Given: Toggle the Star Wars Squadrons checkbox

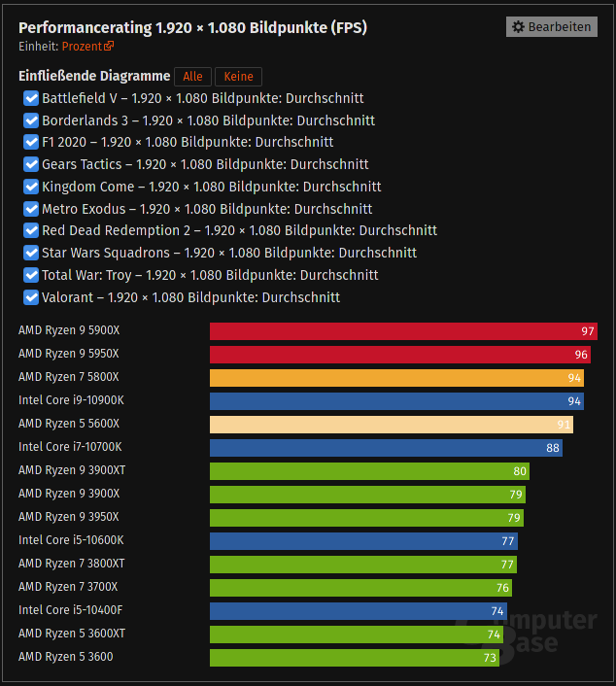Looking at the screenshot, I should [x=31, y=253].
